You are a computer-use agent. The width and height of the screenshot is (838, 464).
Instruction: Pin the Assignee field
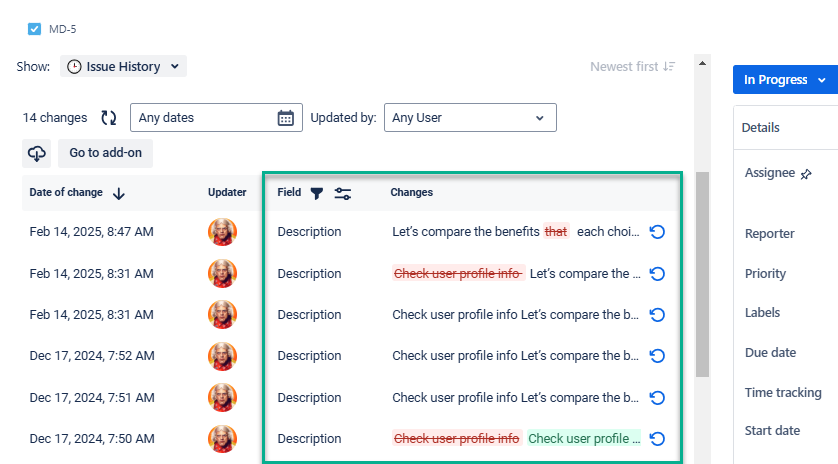pos(806,174)
